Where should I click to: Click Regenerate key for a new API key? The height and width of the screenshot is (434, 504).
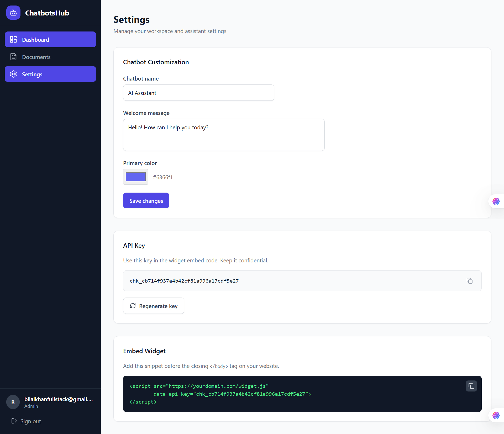154,306
